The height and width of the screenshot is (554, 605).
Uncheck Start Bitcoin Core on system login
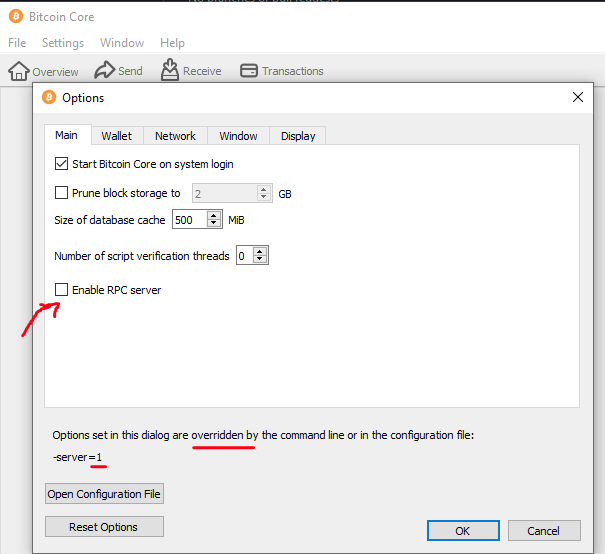tap(61, 164)
